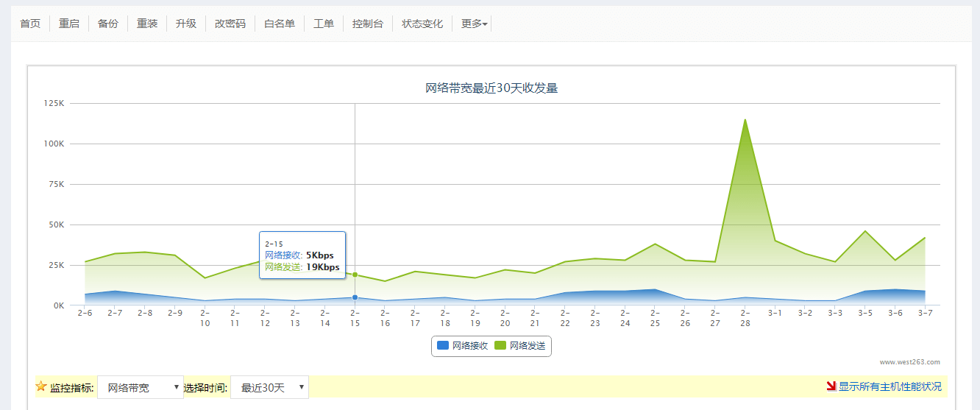Click the 2-7 x-axis label
The height and width of the screenshot is (410, 980).
point(115,313)
